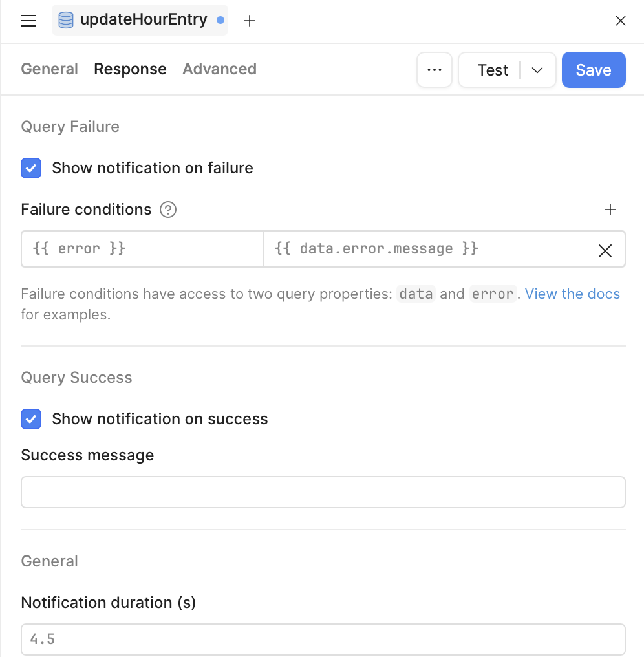Switch to the Advanced tab

click(x=220, y=69)
